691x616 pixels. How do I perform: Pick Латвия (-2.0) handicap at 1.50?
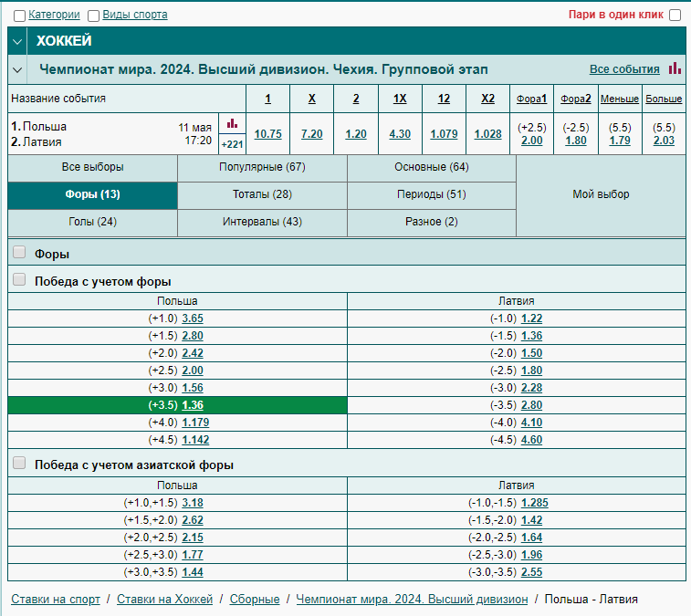coord(531,353)
